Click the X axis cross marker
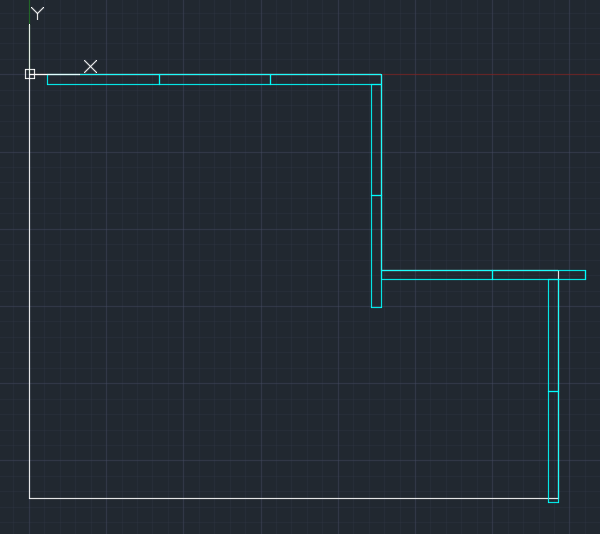The height and width of the screenshot is (534, 600). tap(90, 66)
